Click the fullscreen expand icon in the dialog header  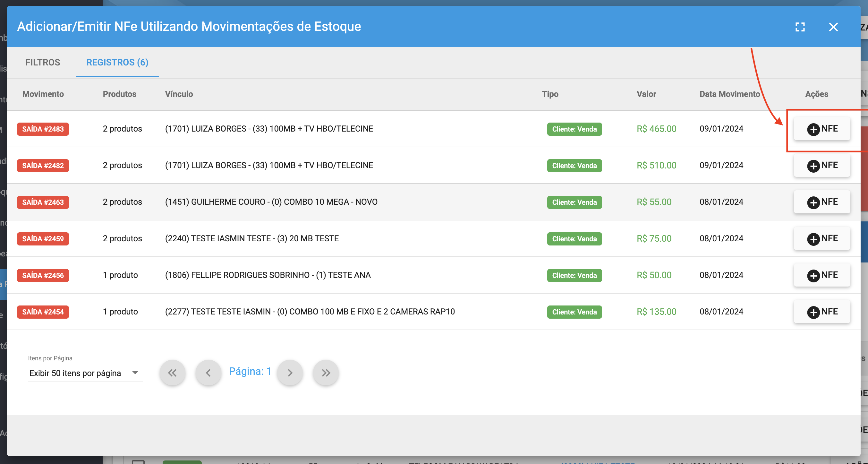pos(801,27)
